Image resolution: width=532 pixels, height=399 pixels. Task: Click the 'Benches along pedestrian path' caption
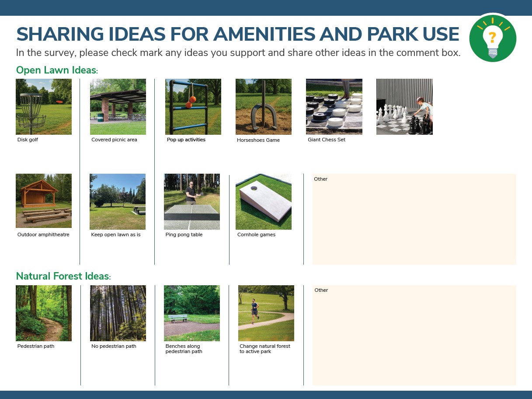[x=184, y=349]
